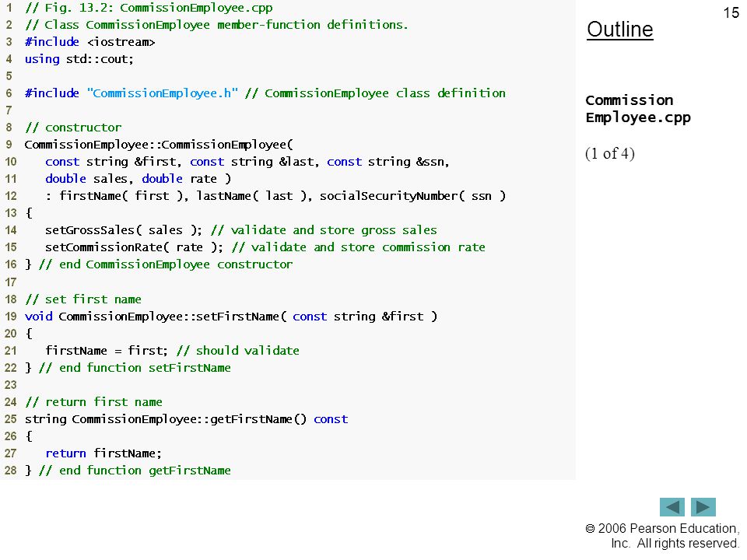The image size is (747, 560).
Task: Select the "#include <iostream>" line
Action: [x=90, y=42]
